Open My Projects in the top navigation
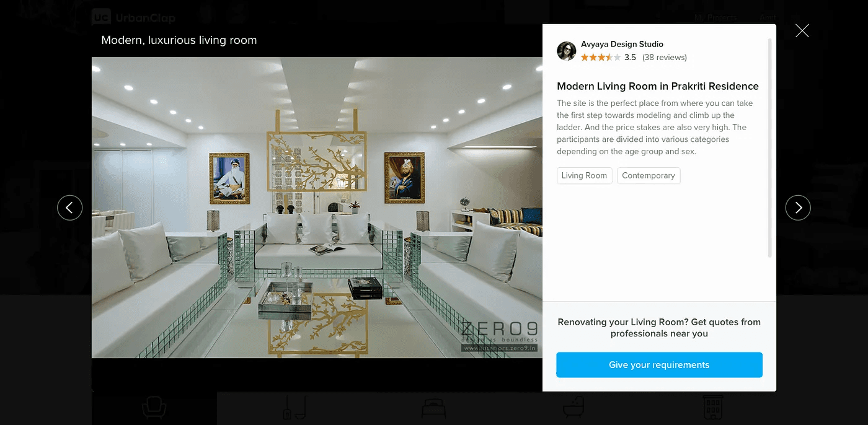This screenshot has width=868, height=425. (x=716, y=17)
